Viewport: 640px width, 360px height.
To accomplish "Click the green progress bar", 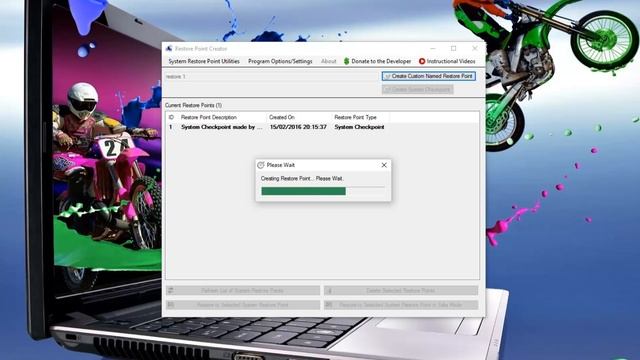I will coord(323,191).
